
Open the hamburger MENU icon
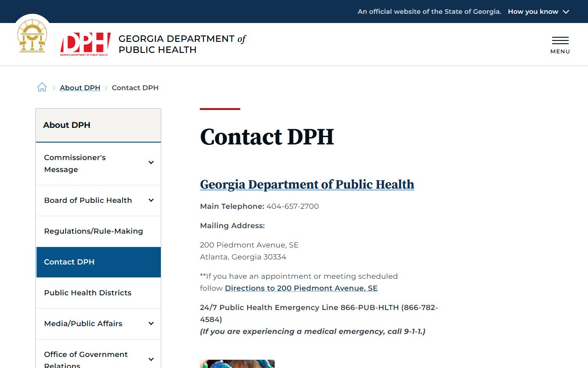(560, 45)
